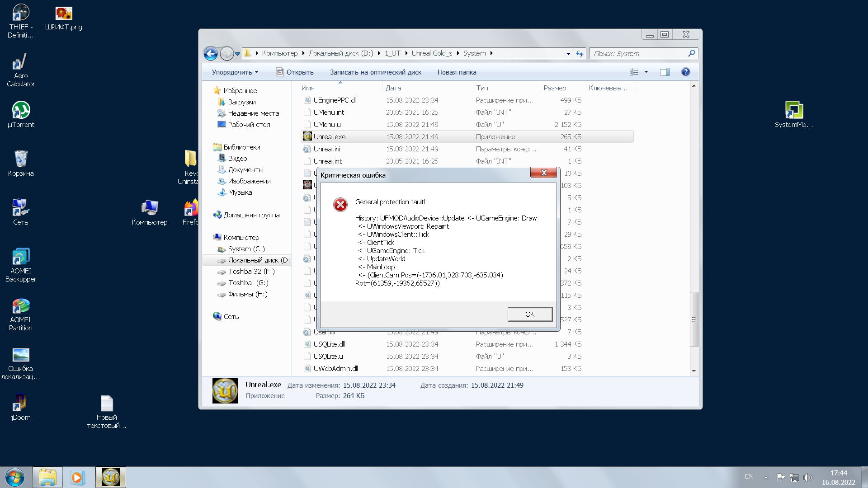Open the Windows Start button
Image resolution: width=868 pixels, height=488 pixels.
tap(15, 477)
